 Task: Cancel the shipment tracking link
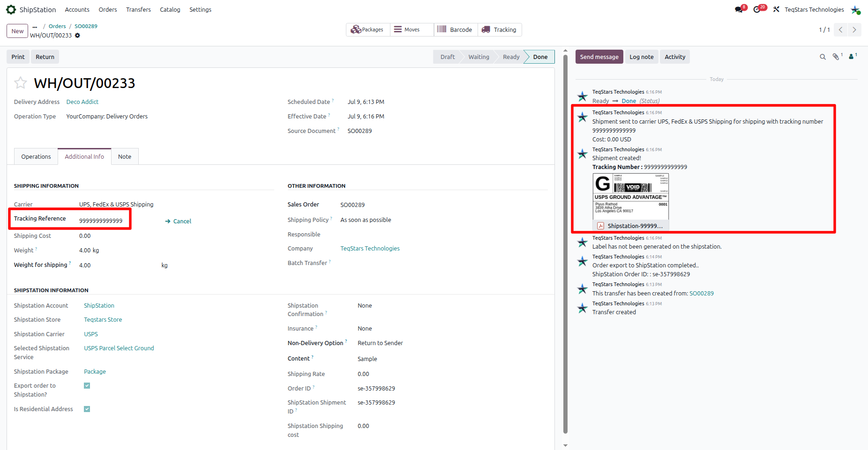pyautogui.click(x=178, y=221)
